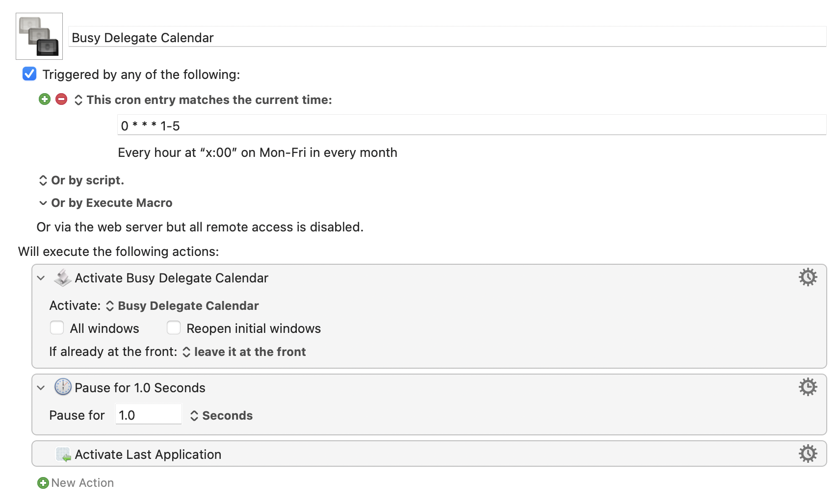Open Activate application chooser Busy Delegate Calendar
This screenshot has height=504, width=839.
click(183, 306)
